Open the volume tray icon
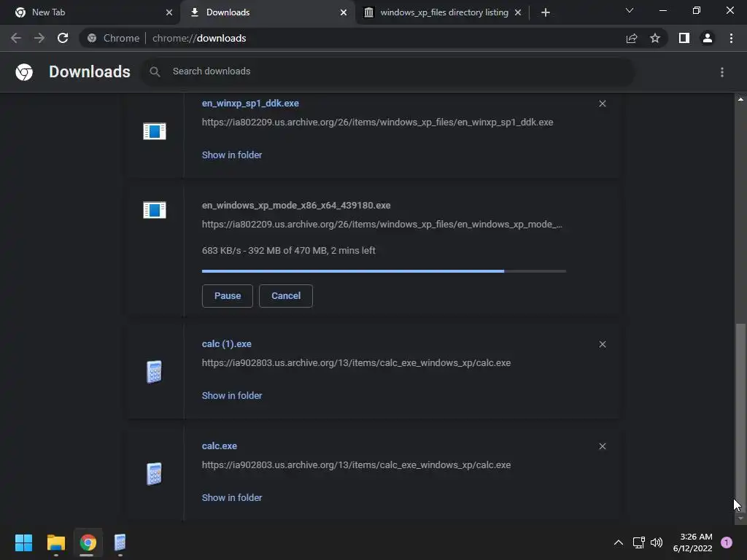Screen dimensions: 747x560 [x=657, y=542]
